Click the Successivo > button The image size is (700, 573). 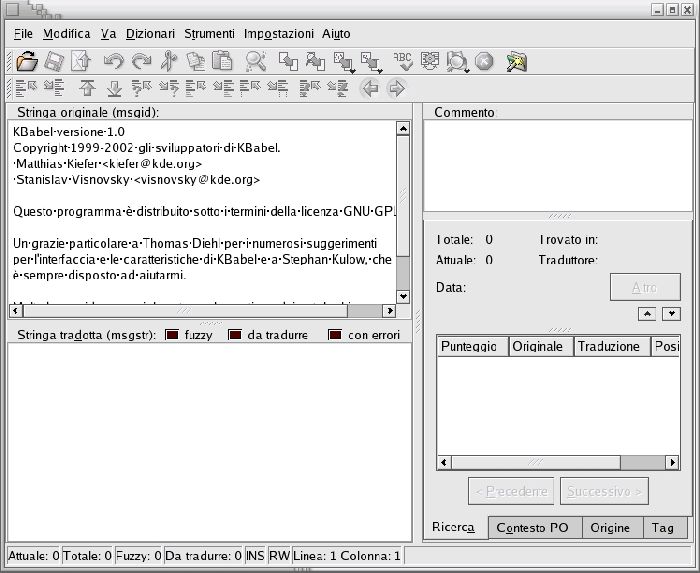[x=604, y=491]
